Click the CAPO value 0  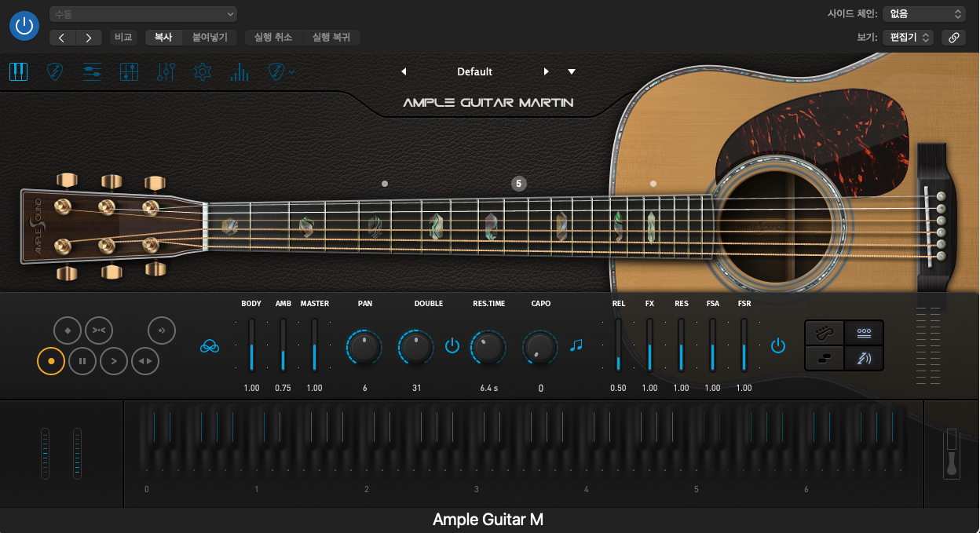click(540, 388)
